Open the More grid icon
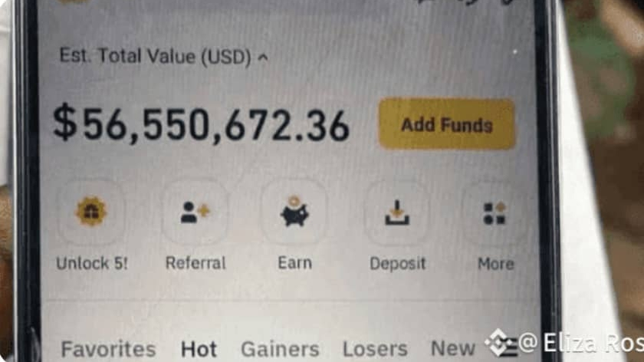 (x=495, y=213)
